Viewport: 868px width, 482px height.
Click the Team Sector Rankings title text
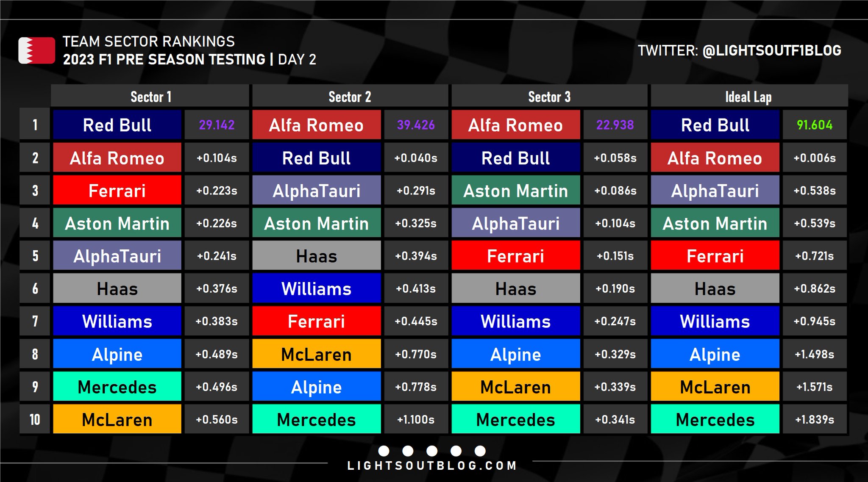click(x=149, y=42)
